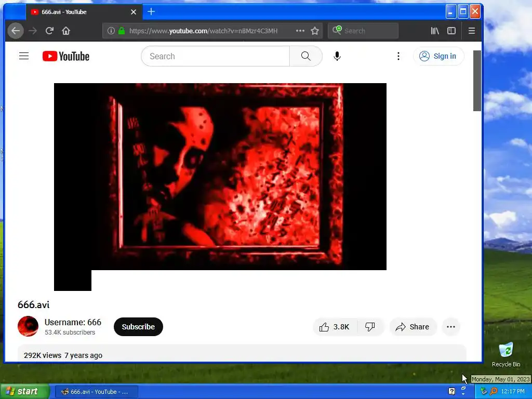The image size is (532, 399).
Task: Click the red video player frame
Action: click(220, 177)
